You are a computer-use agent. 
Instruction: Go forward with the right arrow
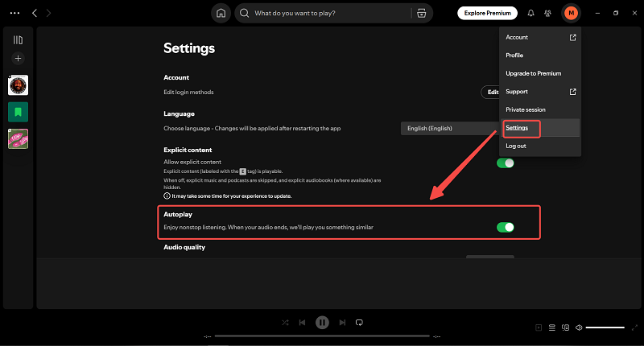click(x=48, y=13)
